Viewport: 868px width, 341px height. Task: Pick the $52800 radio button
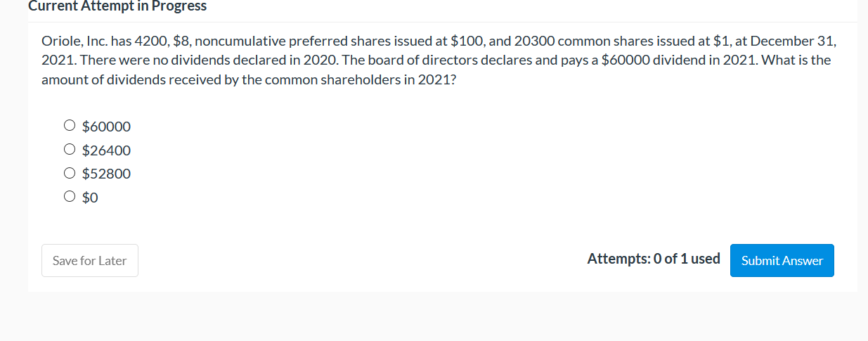[x=69, y=173]
